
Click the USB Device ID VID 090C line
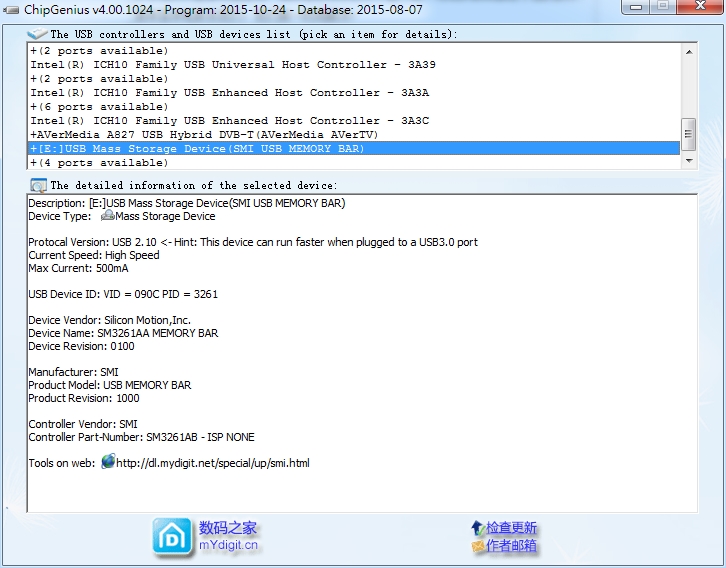pos(123,294)
